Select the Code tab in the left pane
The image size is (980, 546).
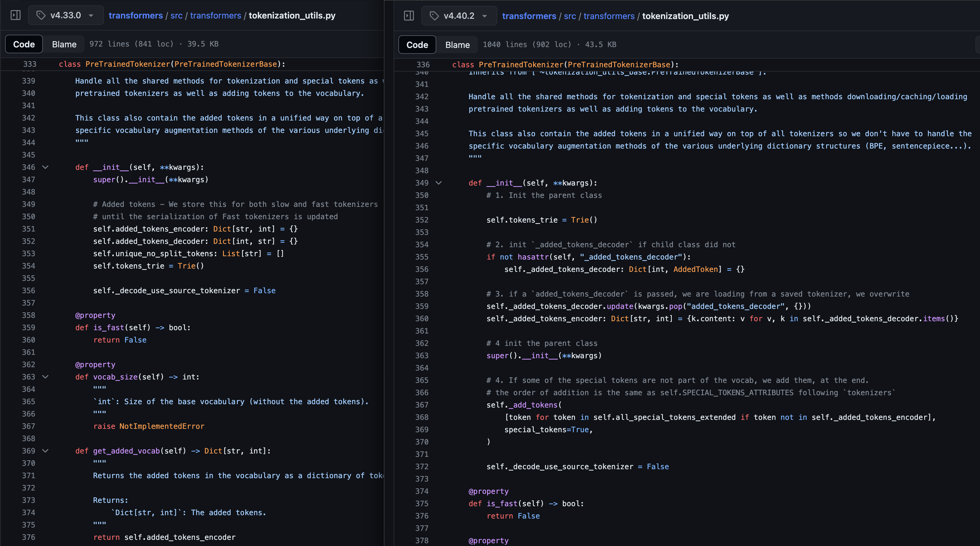24,44
